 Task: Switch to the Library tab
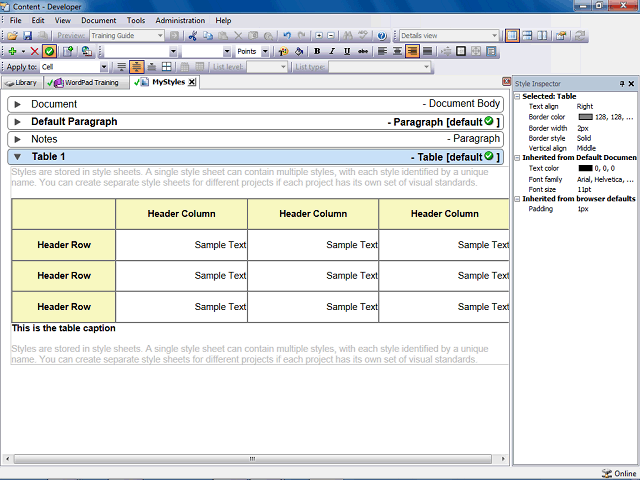pyautogui.click(x=21, y=82)
